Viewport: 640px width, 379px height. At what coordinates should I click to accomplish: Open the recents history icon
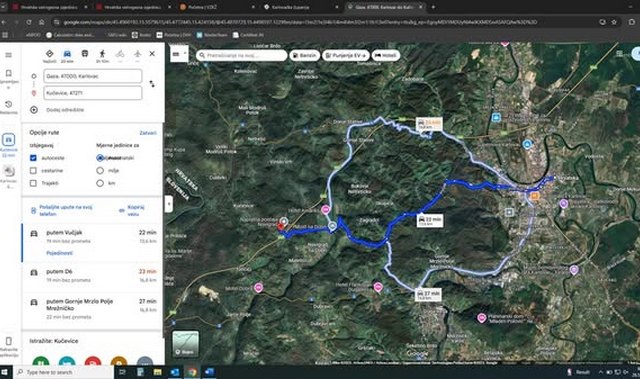[9, 104]
